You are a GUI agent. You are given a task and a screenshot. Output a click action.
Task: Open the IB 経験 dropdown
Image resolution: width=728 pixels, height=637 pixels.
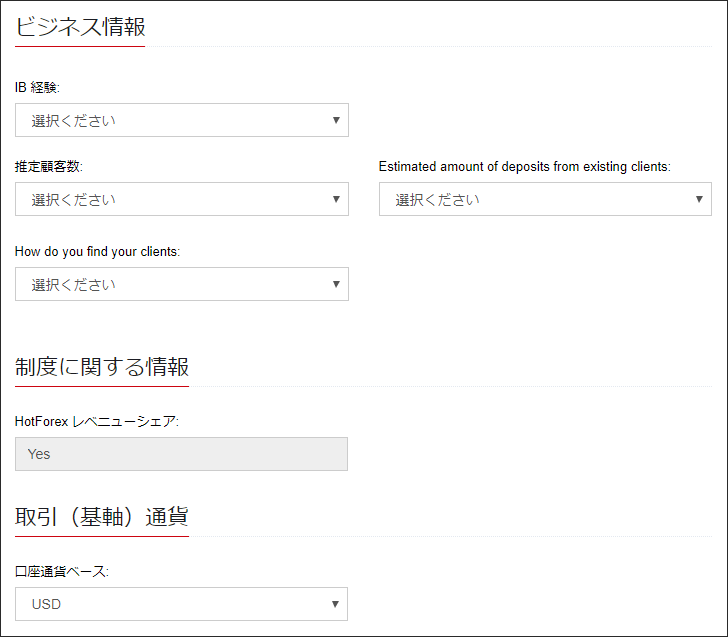click(180, 120)
